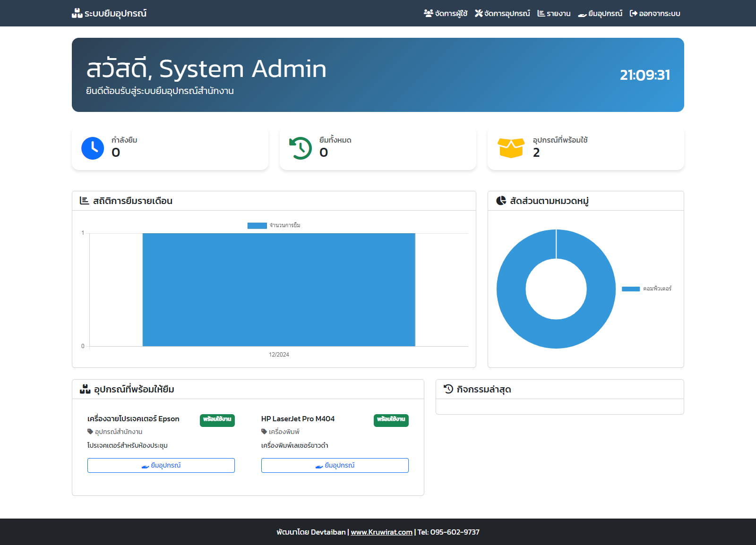Click the boxes logo icon in navbar
This screenshot has height=545, width=756.
(77, 13)
